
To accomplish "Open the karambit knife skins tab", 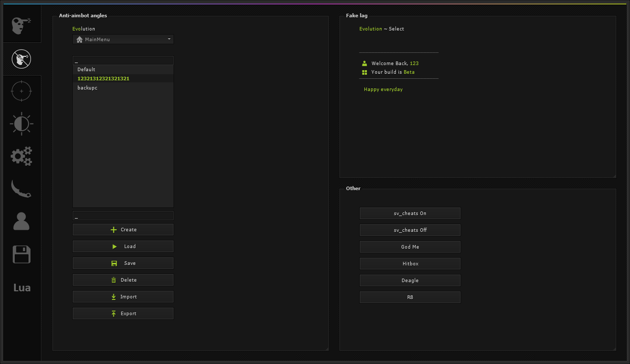I will click(21, 189).
